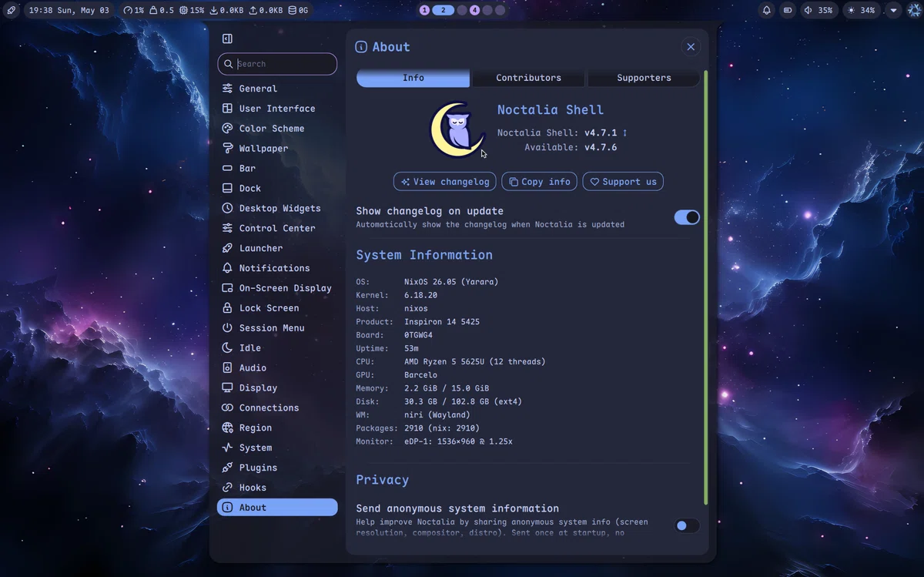Click the CPU usage 1% widget
The height and width of the screenshot is (577, 924).
(x=134, y=10)
